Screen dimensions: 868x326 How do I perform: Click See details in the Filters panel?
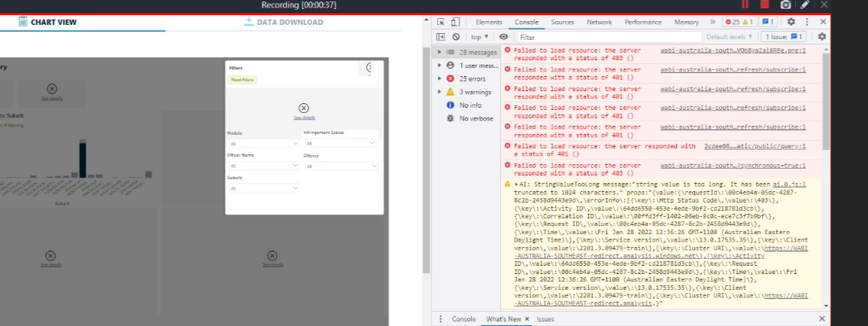tap(305, 118)
